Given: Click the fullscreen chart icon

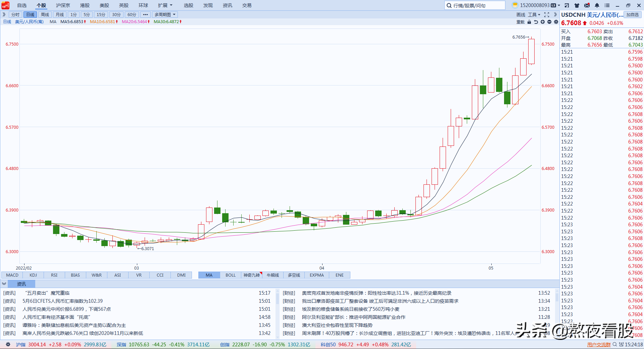Looking at the screenshot, I should coord(547,15).
